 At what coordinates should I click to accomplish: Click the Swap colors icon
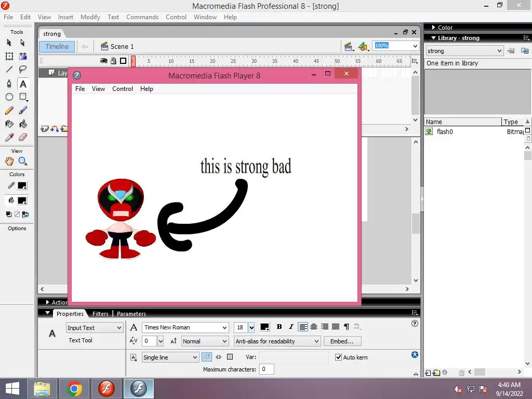[x=25, y=214]
